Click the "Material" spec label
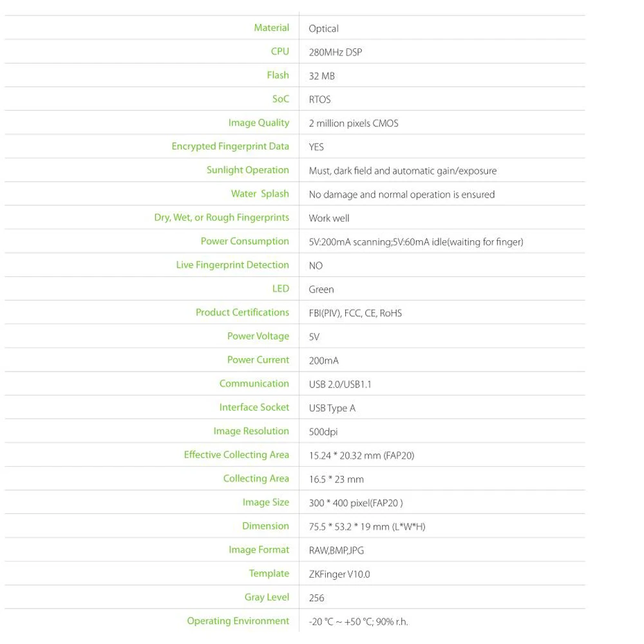The image size is (644, 644). point(271,28)
